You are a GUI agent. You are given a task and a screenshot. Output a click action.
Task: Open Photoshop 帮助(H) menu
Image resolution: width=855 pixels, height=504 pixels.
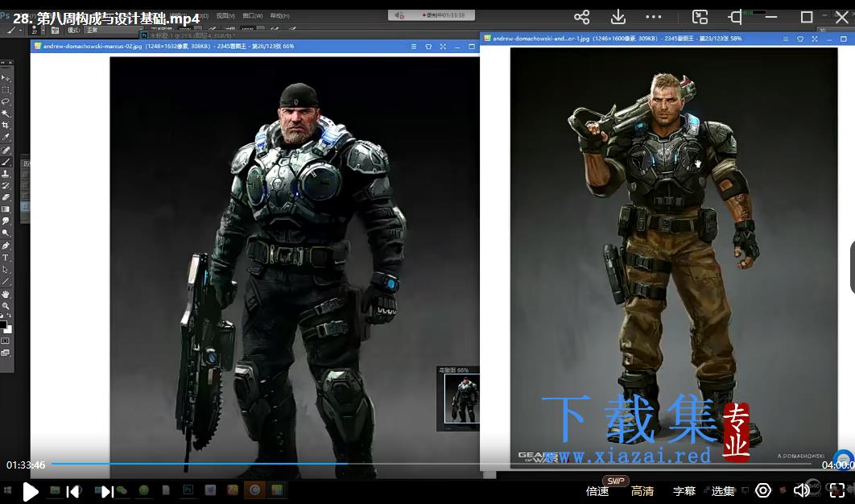(x=280, y=16)
